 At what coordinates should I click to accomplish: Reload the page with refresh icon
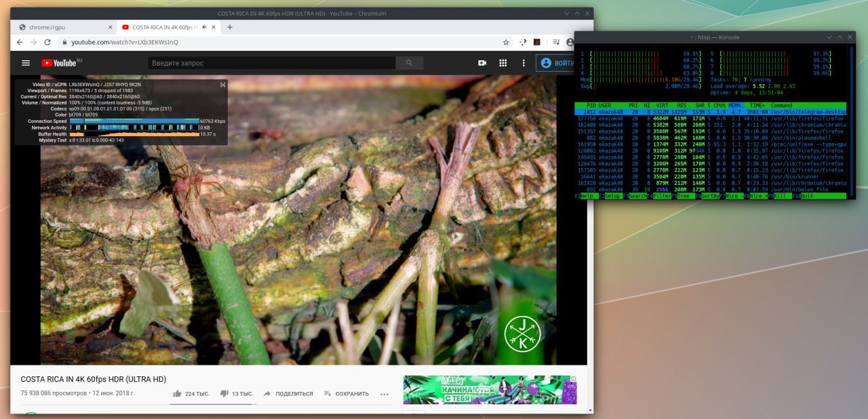[x=47, y=42]
